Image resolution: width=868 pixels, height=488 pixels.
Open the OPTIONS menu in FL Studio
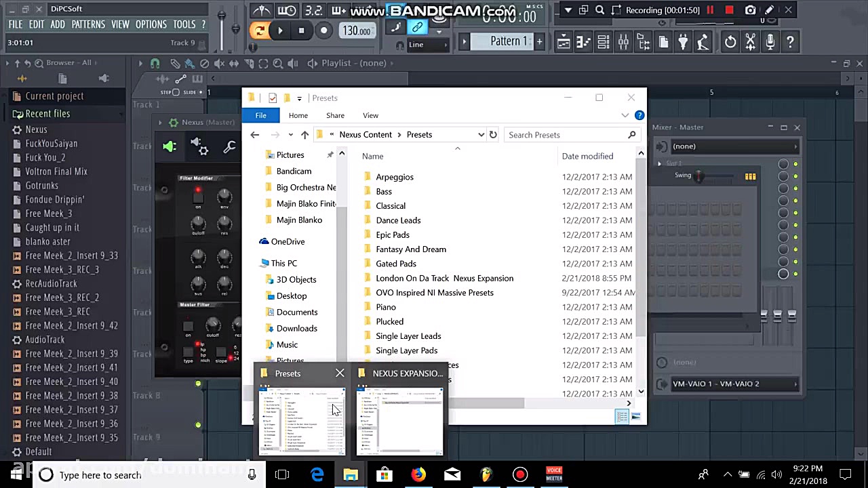click(x=151, y=24)
